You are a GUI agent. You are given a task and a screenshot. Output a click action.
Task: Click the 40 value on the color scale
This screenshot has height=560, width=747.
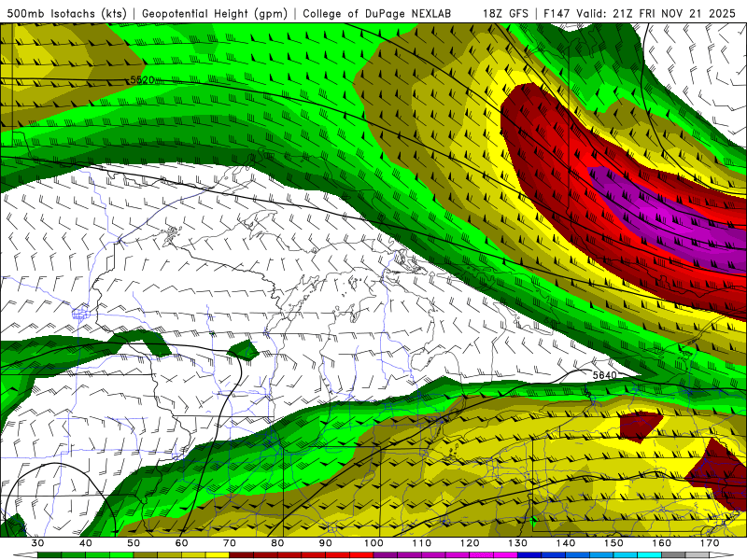86,543
